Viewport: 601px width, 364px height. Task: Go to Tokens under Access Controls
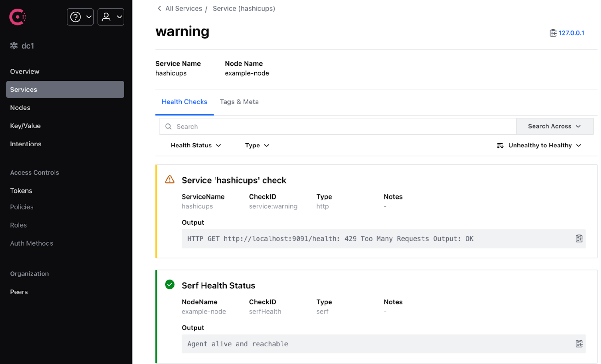pyautogui.click(x=21, y=191)
